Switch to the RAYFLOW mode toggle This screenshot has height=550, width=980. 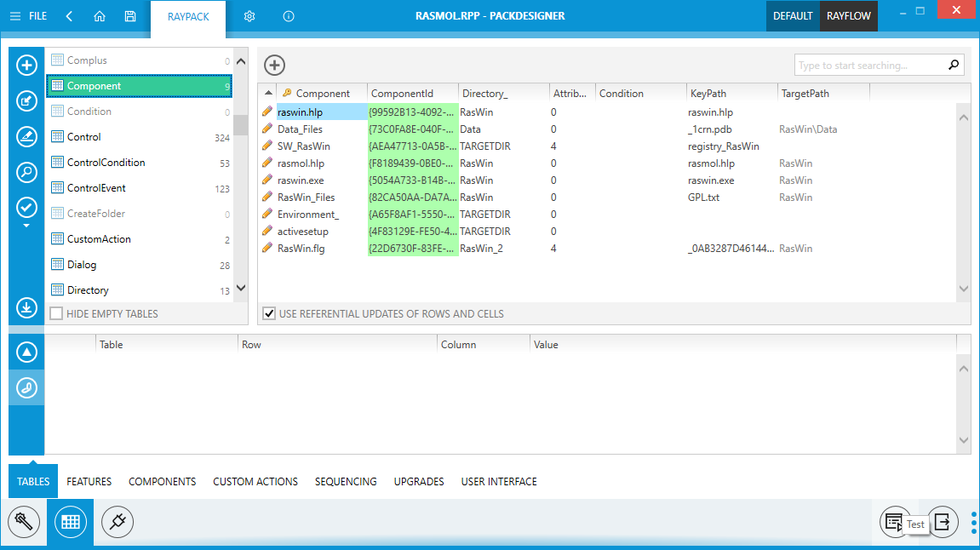(848, 16)
